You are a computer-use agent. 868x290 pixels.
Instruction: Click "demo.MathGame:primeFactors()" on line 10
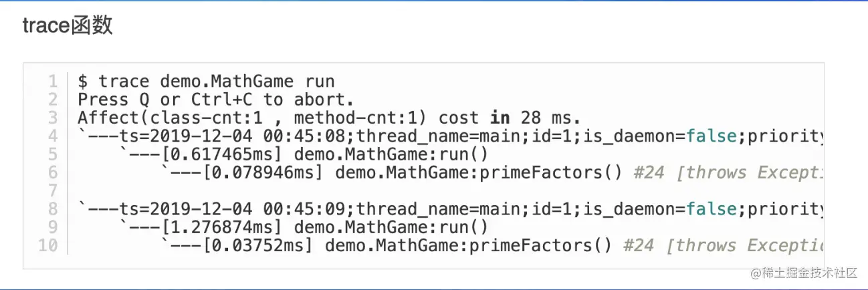click(468, 246)
